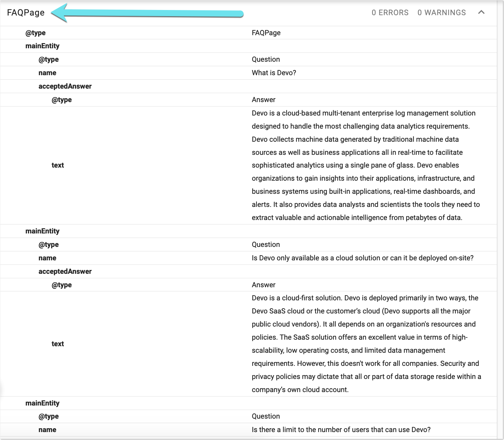This screenshot has width=504, height=440.
Task: Select the first mainEntity row
Action: click(x=249, y=46)
